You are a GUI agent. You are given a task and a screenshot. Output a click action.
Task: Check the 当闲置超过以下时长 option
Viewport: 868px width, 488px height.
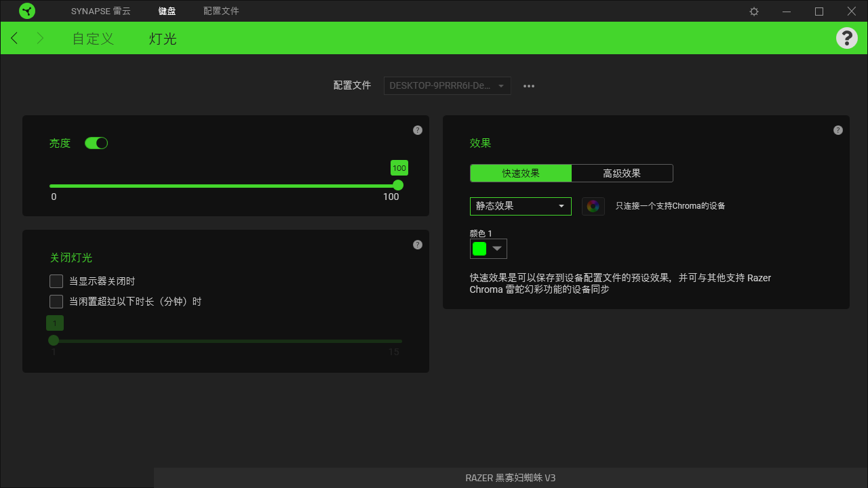tap(56, 302)
